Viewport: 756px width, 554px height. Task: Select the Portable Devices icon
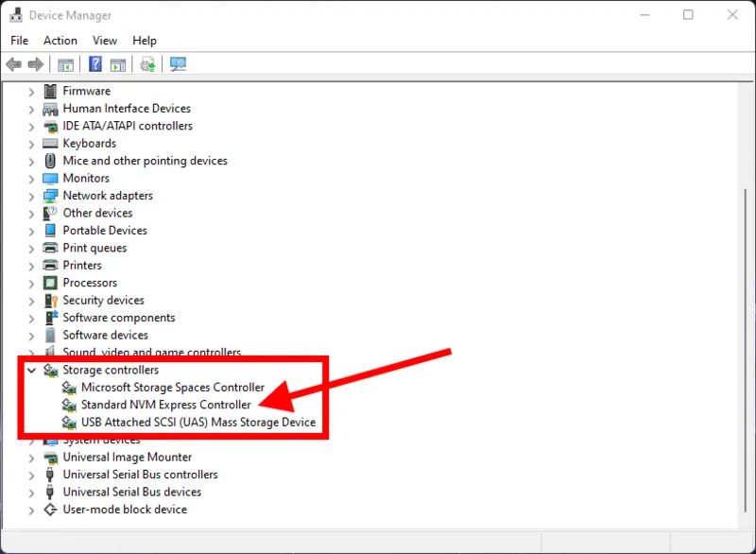(50, 231)
